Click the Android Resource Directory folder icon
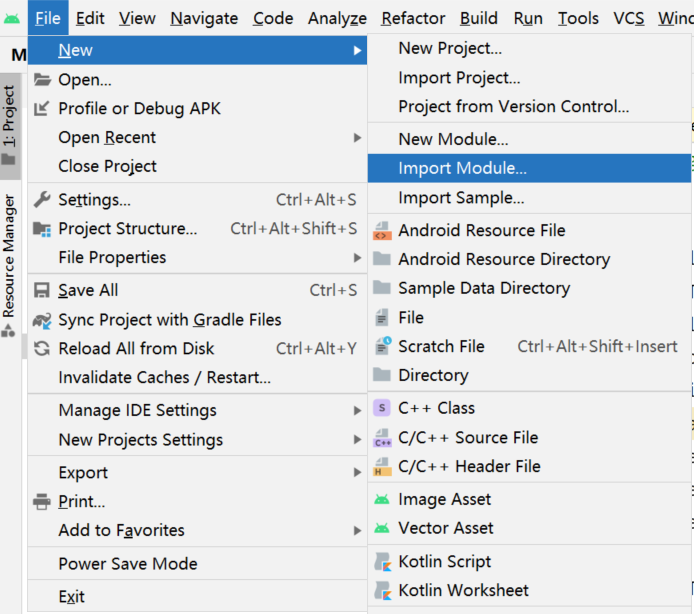Screen dimensions: 694x614 coord(382,259)
